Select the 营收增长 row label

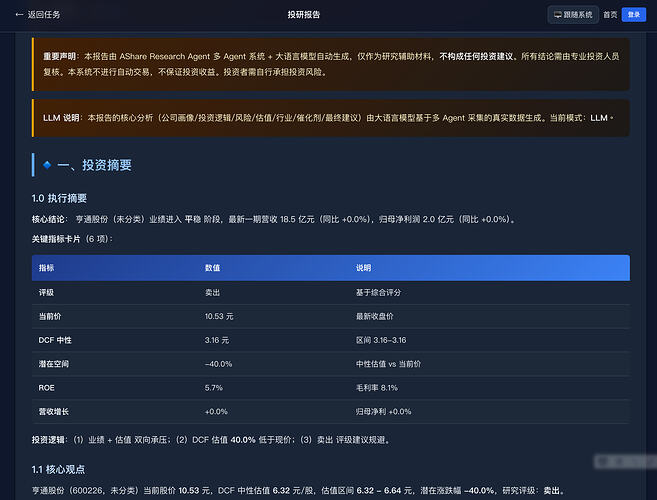54,412
